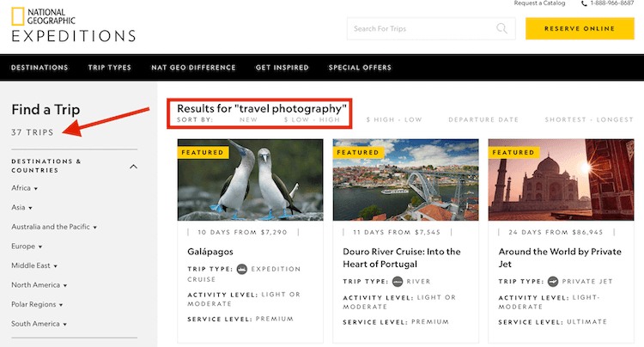The height and width of the screenshot is (347, 644).
Task: Open the Special Offers menu
Action: coord(360,68)
